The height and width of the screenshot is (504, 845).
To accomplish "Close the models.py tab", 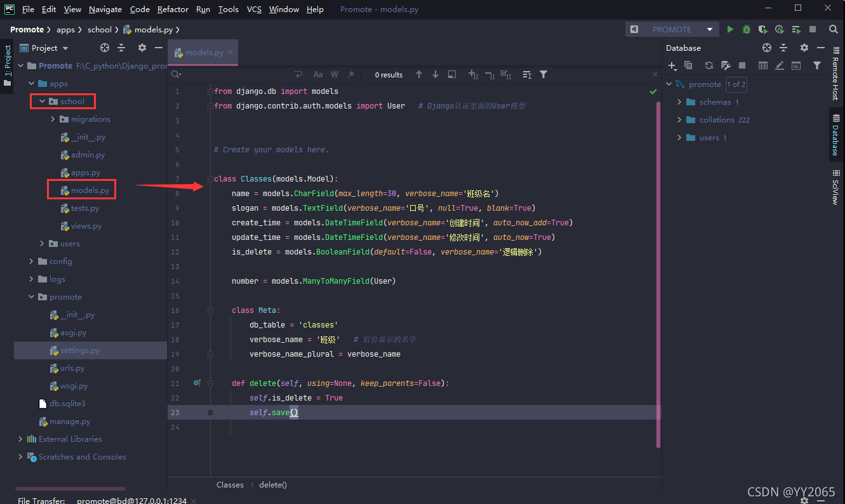I will point(230,52).
